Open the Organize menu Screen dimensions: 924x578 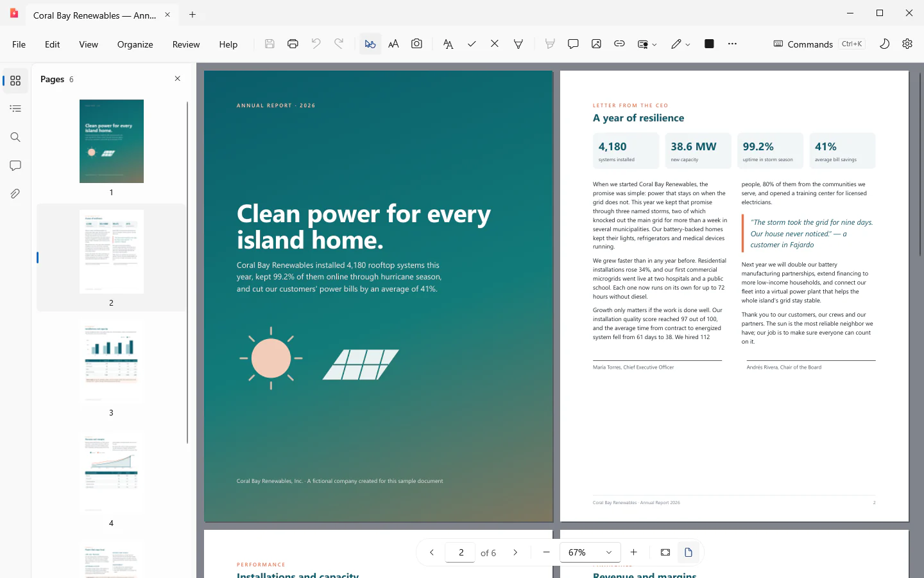(x=135, y=44)
